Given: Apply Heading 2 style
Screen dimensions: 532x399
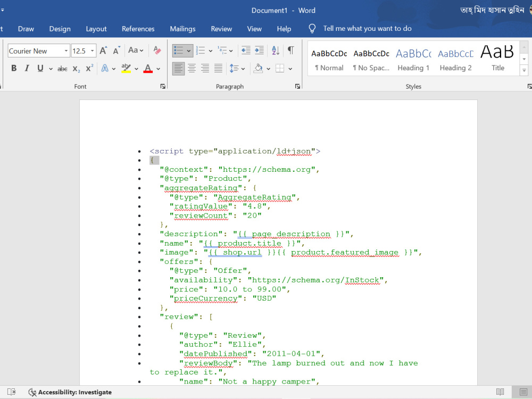Looking at the screenshot, I should coord(455,60).
